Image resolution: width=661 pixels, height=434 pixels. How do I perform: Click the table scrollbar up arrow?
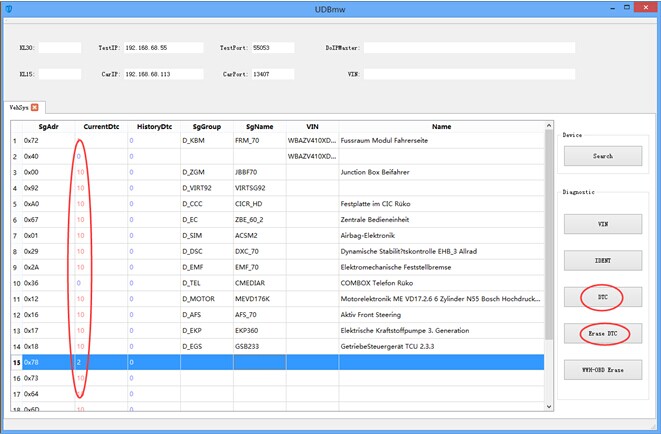coord(549,126)
